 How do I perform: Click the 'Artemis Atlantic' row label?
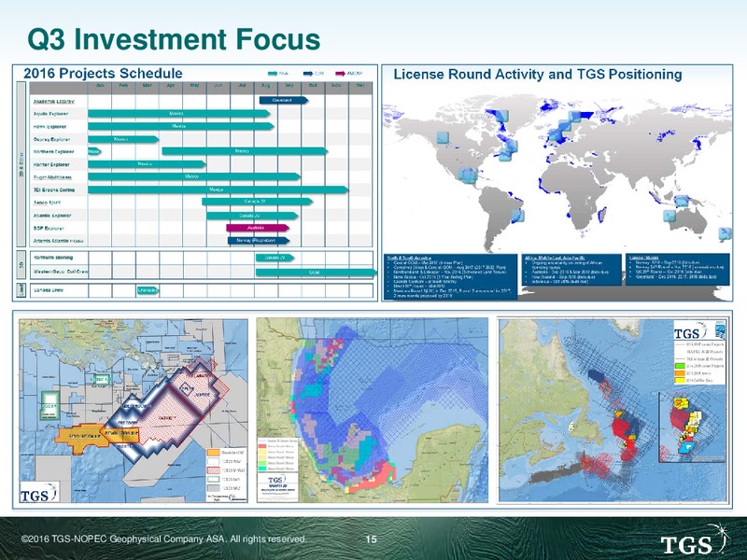59,241
